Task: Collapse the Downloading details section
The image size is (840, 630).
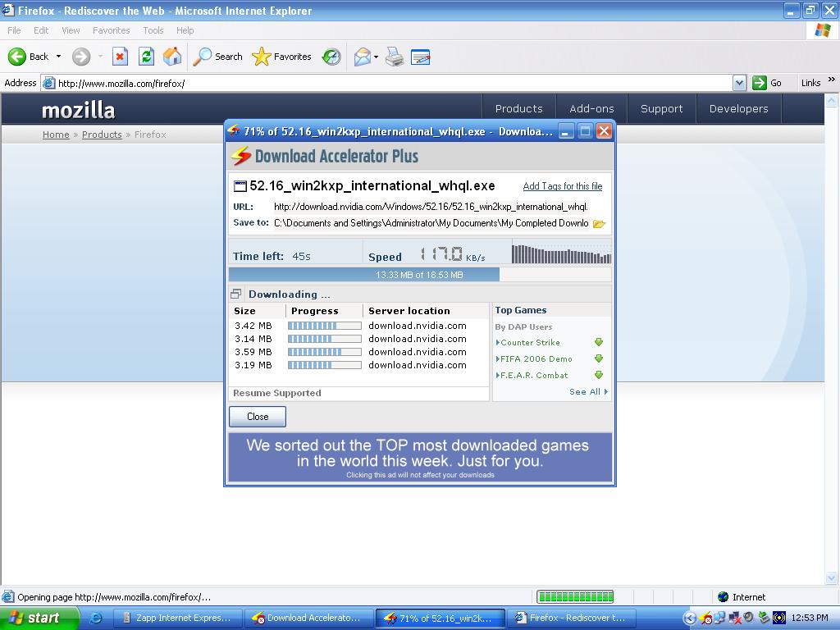Action: pos(236,294)
